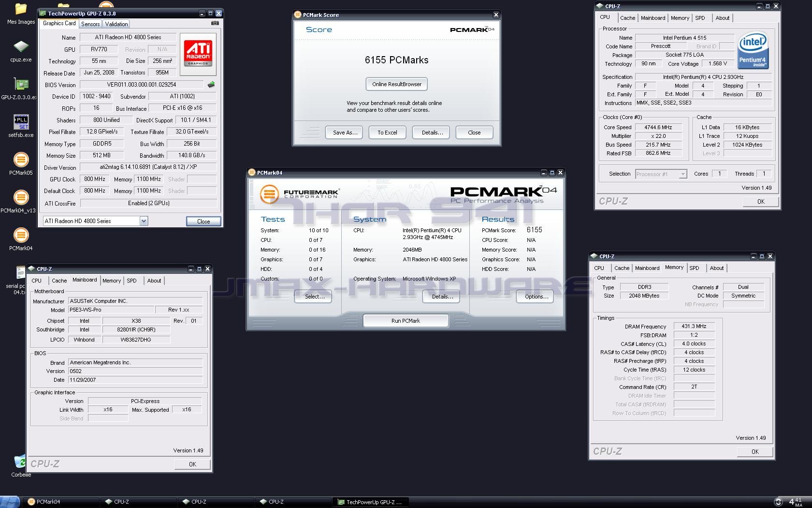Switch to the first CPU-Z taskbar item
The width and height of the screenshot is (812, 508).
139,502
